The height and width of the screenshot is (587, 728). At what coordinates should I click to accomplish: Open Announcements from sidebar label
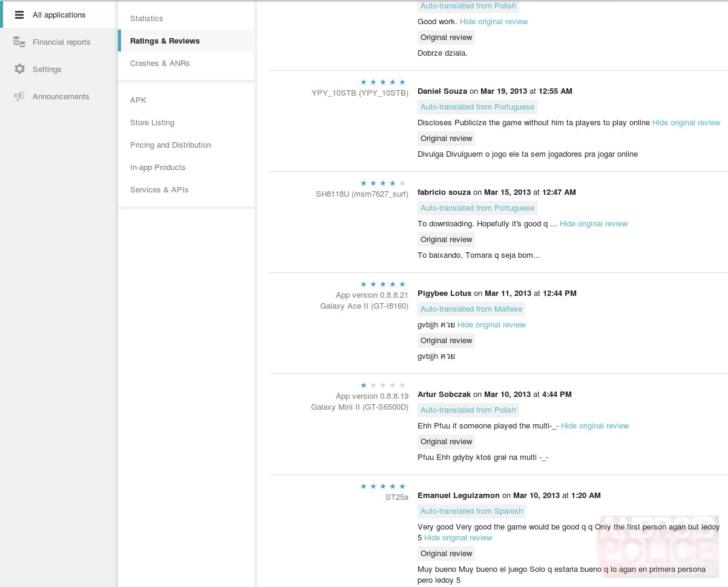point(61,97)
